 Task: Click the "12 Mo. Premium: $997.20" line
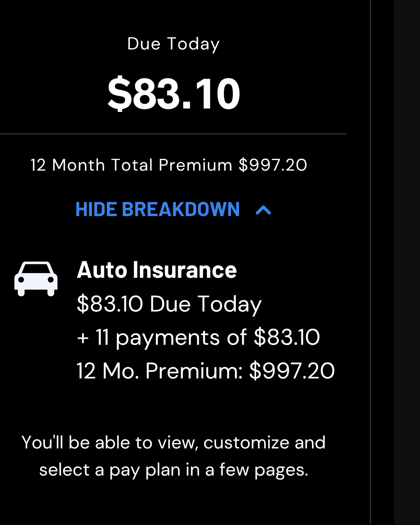pyautogui.click(x=206, y=371)
